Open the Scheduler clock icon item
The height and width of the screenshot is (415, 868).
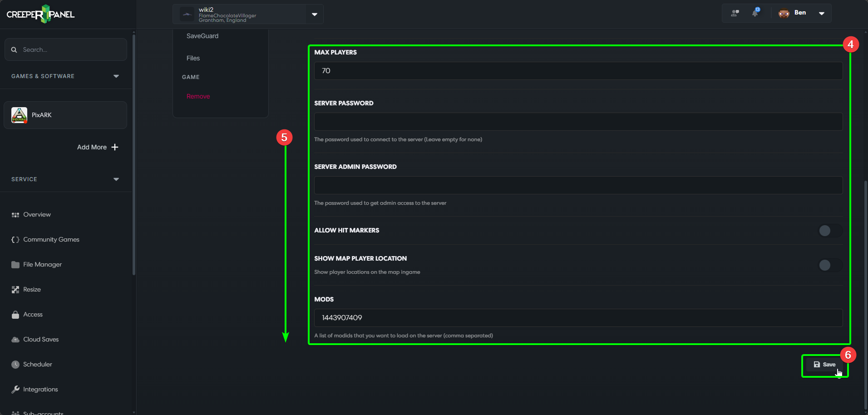coord(15,364)
